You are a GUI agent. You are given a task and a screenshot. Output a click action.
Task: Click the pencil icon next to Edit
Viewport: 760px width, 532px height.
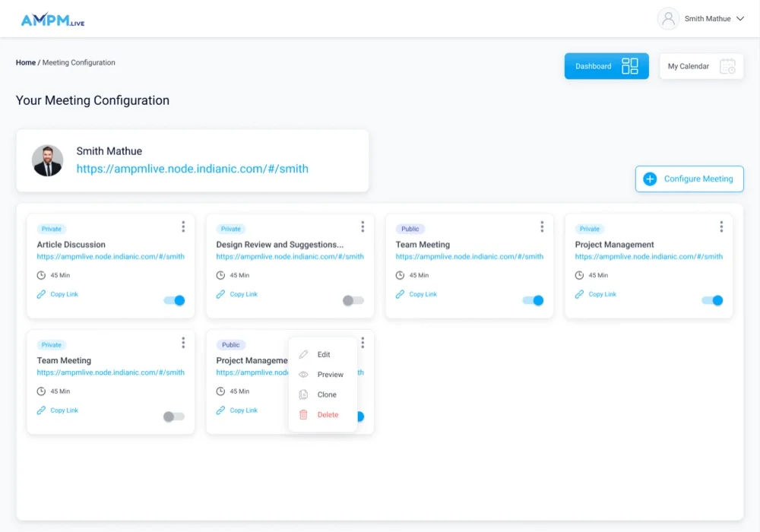pos(303,355)
